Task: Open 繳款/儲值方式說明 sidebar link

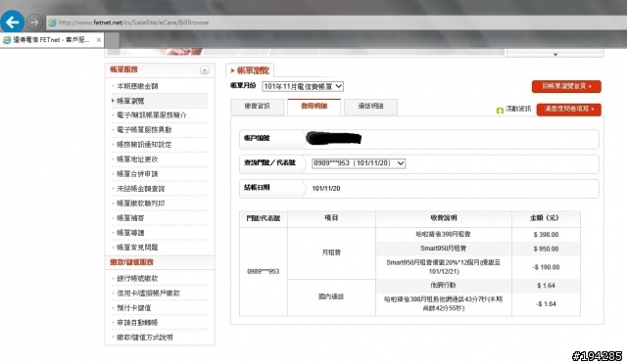Action: pos(145,338)
